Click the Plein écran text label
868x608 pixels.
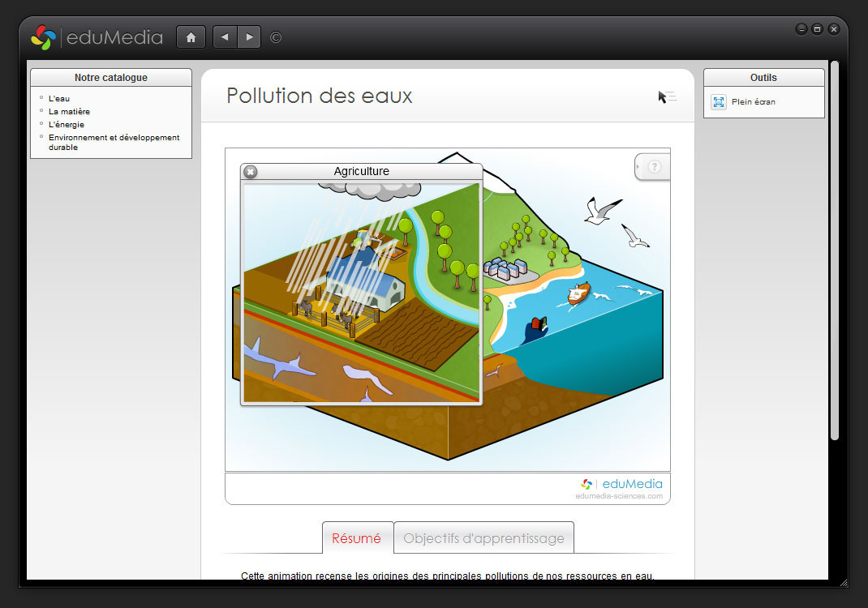point(753,102)
